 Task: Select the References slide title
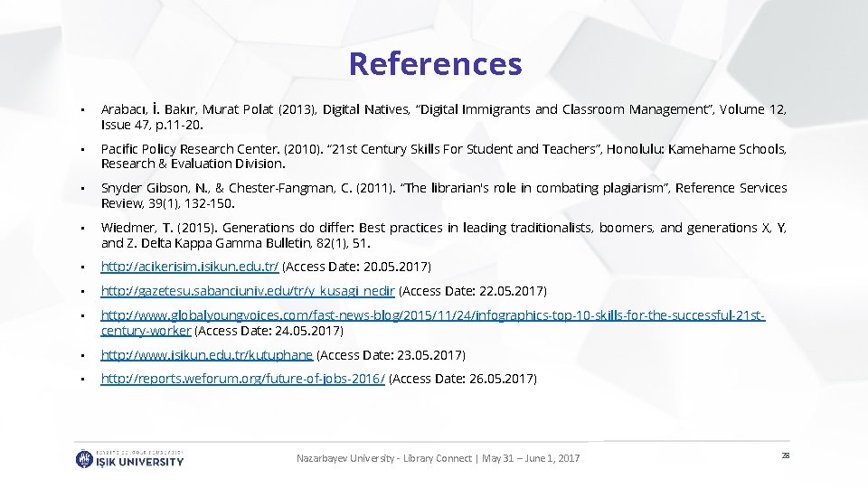click(435, 63)
